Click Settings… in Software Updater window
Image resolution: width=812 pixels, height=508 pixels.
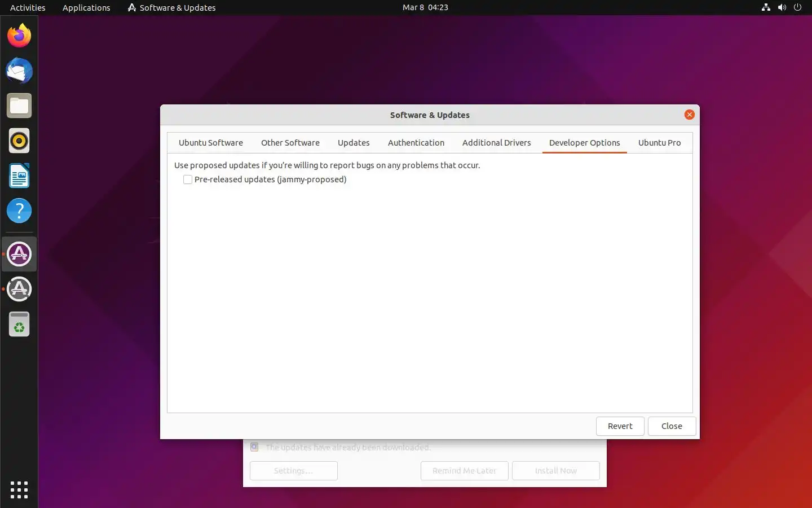point(293,471)
